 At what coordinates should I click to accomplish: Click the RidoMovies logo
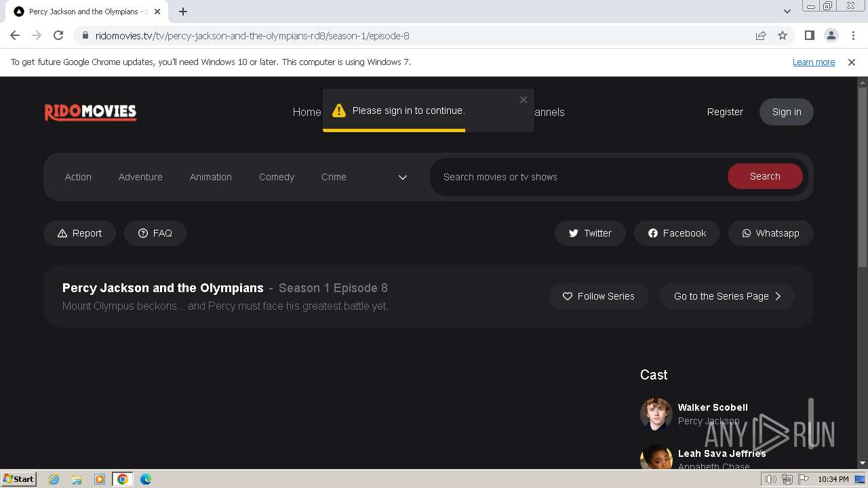point(90,112)
